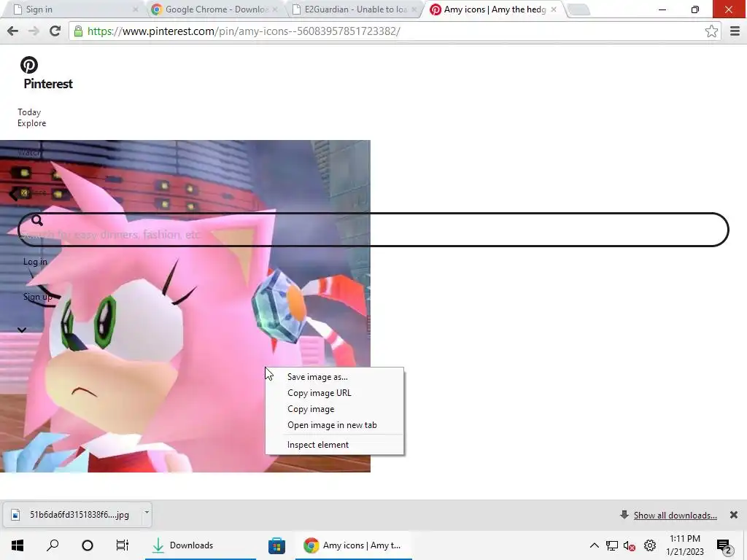The image size is (747, 560).
Task: Click the green padlock security icon
Action: click(x=77, y=31)
